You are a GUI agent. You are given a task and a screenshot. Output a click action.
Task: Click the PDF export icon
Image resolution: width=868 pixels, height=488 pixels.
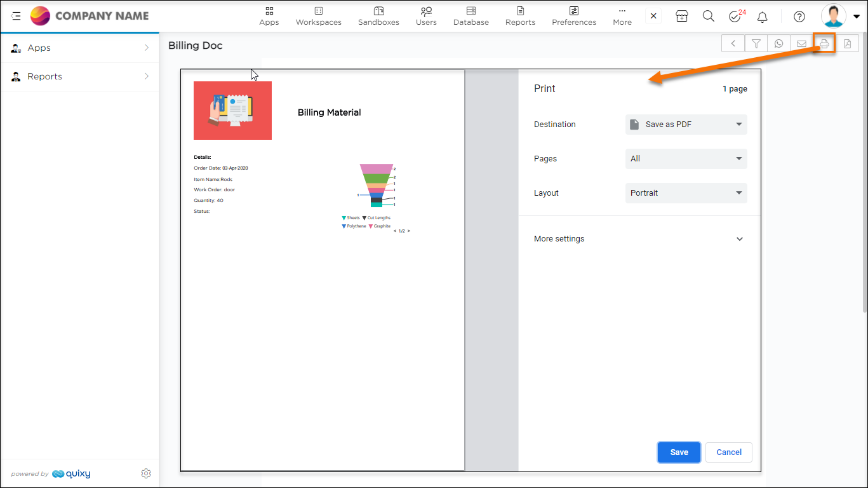847,44
